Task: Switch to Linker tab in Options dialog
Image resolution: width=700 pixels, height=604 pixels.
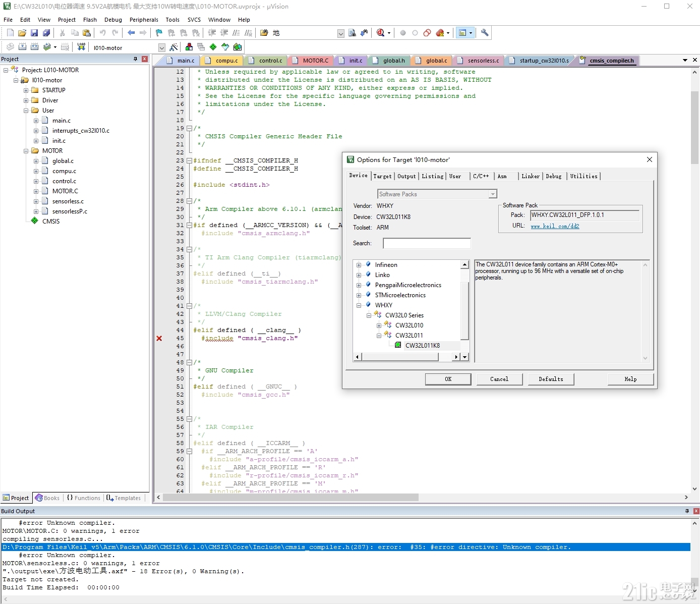Action: click(531, 176)
